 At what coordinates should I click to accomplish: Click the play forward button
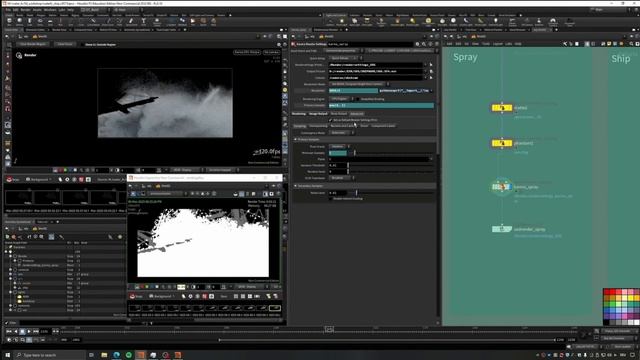pos(29,331)
